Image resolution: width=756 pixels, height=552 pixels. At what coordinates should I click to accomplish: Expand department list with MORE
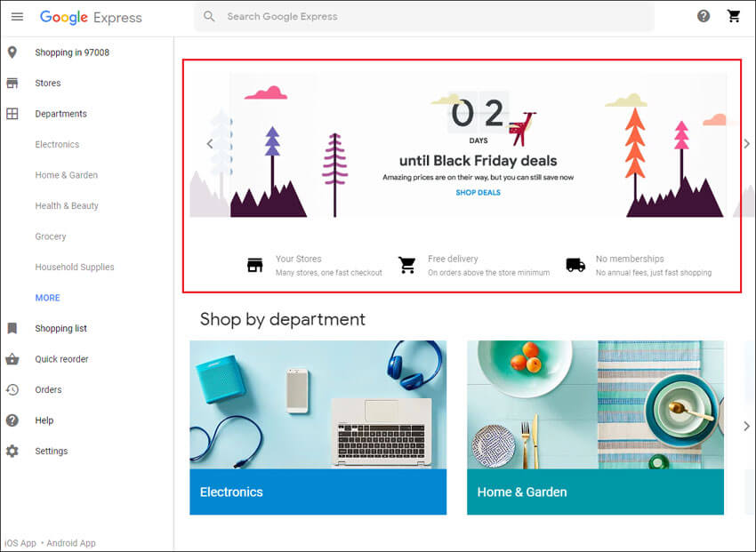click(48, 298)
